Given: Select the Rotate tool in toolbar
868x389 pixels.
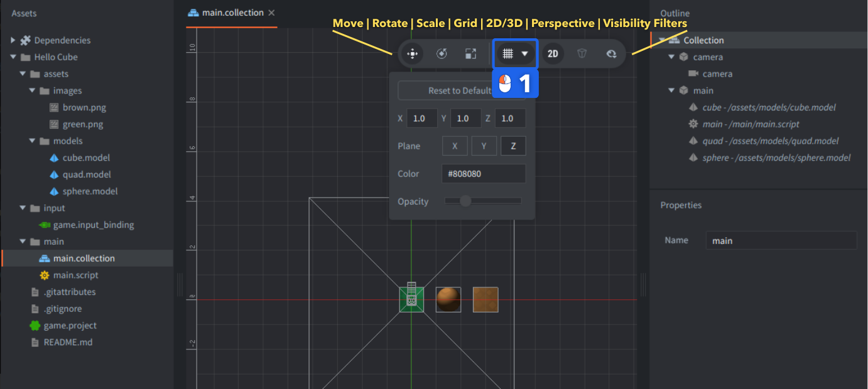Looking at the screenshot, I should pos(442,54).
